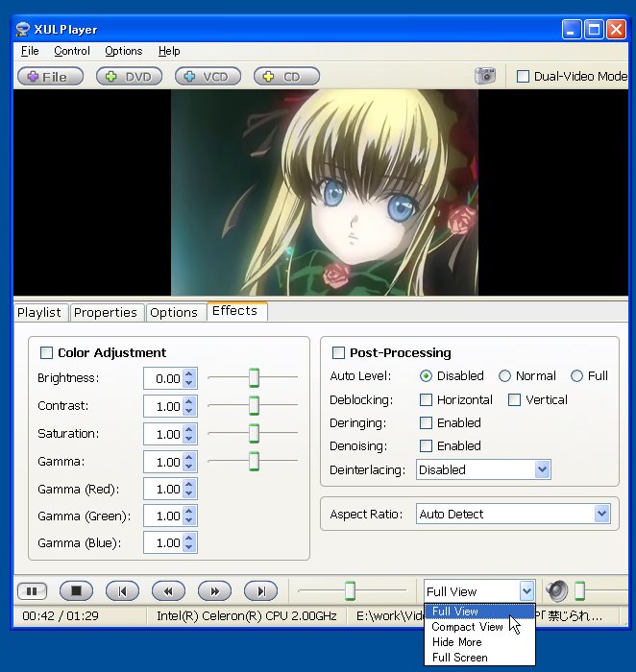Stop playback with the stop button
Viewport: 636px width, 672px height.
tap(76, 591)
